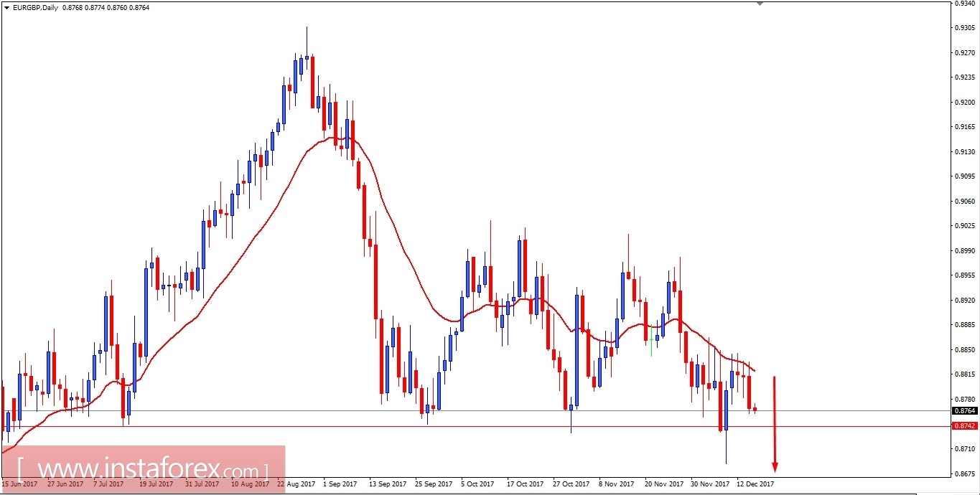Click the 0.8955 price axis label
980x495 pixels.
965,275
